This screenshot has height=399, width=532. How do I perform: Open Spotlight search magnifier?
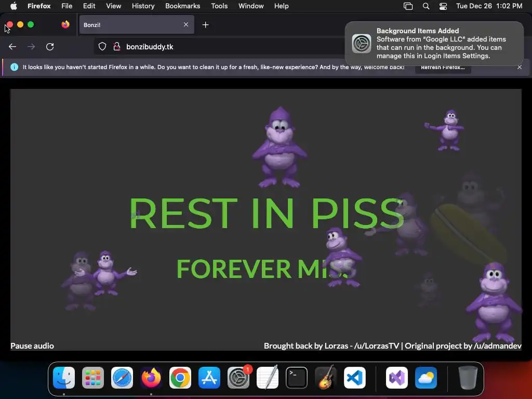point(426,6)
